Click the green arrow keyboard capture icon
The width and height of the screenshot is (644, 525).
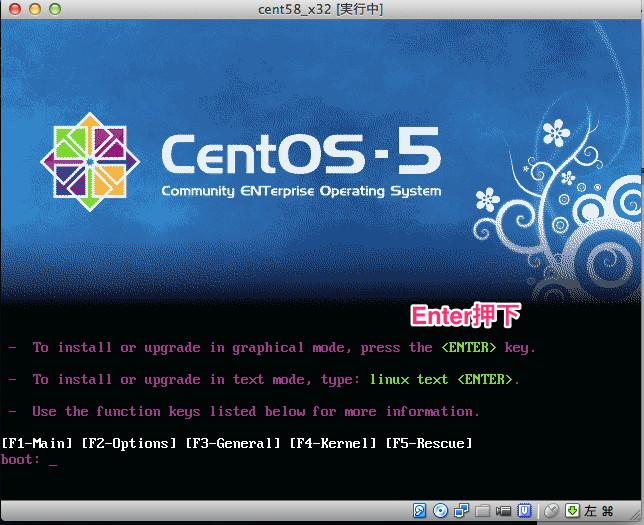(572, 511)
